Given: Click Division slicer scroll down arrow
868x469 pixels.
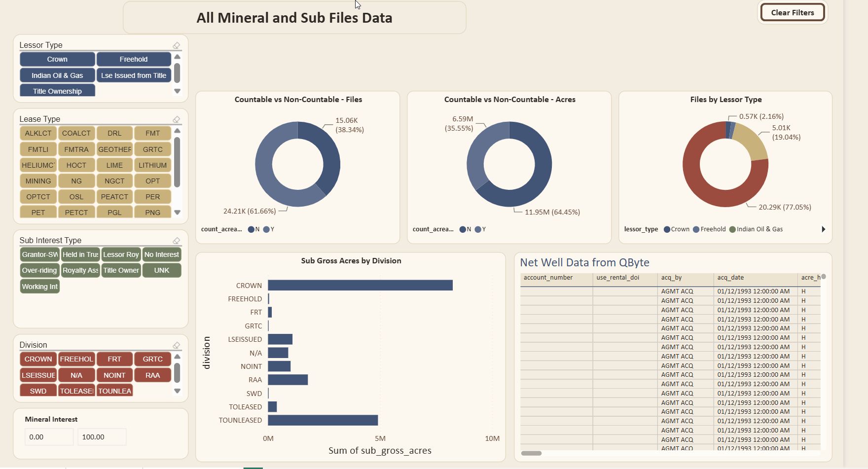Looking at the screenshot, I should (177, 391).
